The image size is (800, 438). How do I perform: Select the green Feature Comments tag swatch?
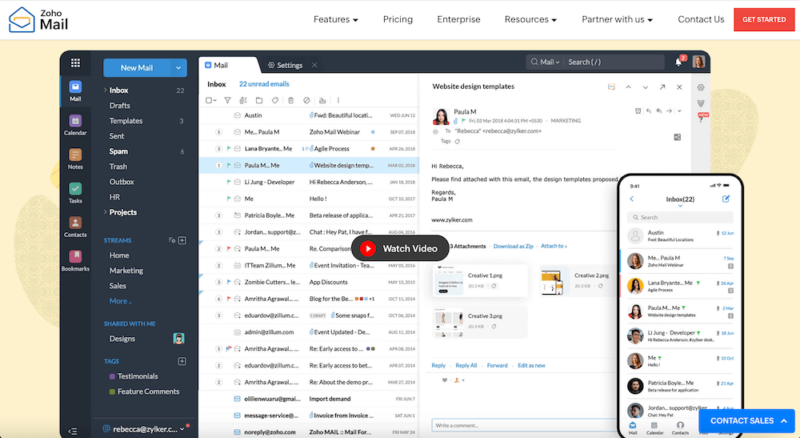click(x=112, y=392)
